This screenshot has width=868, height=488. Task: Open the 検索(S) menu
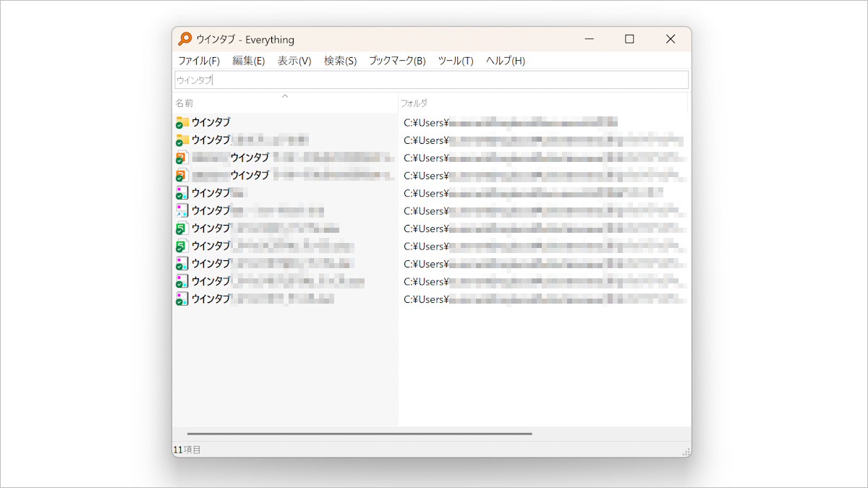(x=340, y=61)
